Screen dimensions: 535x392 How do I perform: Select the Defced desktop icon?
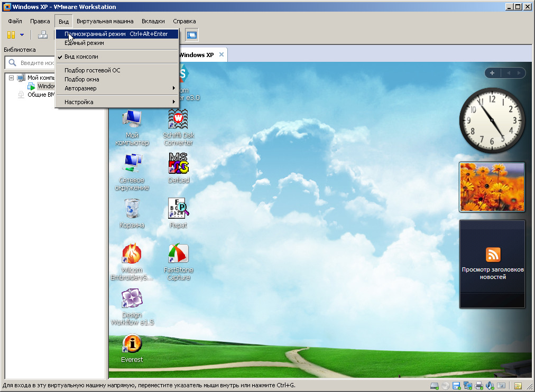pyautogui.click(x=179, y=168)
